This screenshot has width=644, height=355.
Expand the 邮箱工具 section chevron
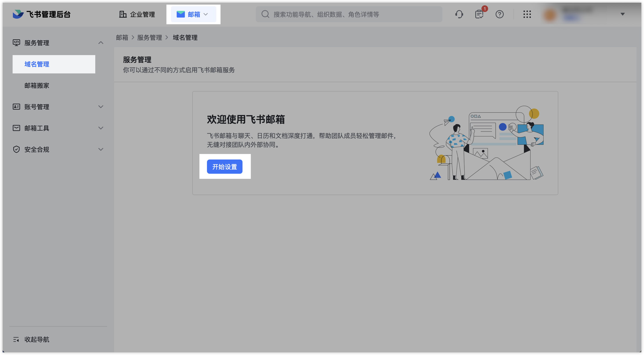coord(101,128)
